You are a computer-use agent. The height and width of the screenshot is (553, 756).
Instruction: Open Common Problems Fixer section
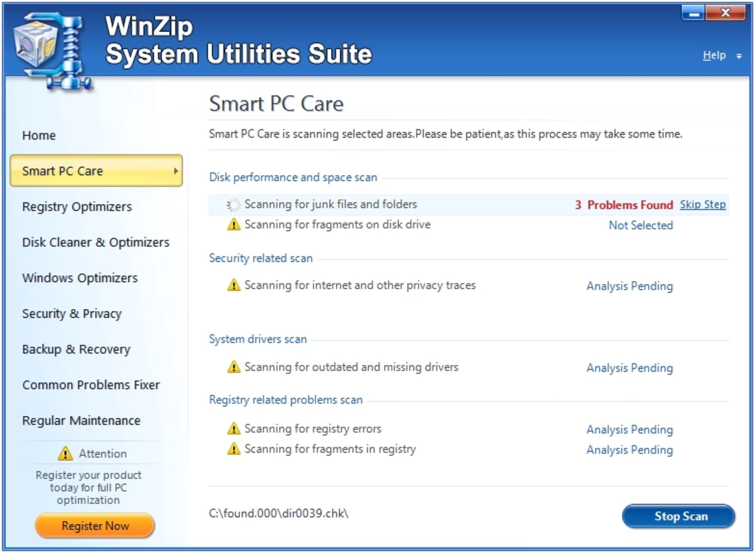(91, 385)
